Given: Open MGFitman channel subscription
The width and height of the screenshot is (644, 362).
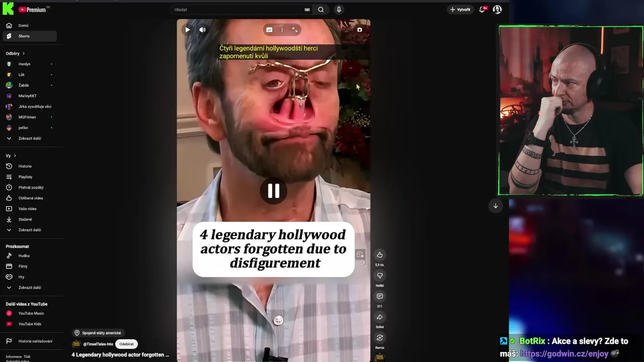Looking at the screenshot, I should pos(29,117).
